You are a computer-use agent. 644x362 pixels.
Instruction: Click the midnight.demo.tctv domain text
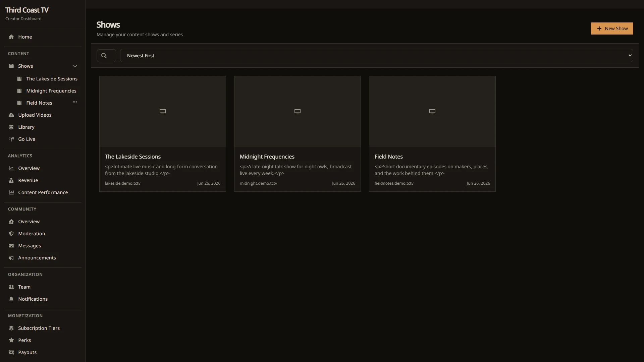[258, 183]
